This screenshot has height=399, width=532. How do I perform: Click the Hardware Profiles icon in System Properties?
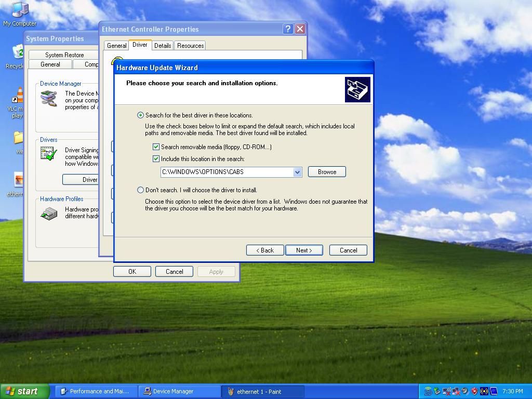pos(49,214)
